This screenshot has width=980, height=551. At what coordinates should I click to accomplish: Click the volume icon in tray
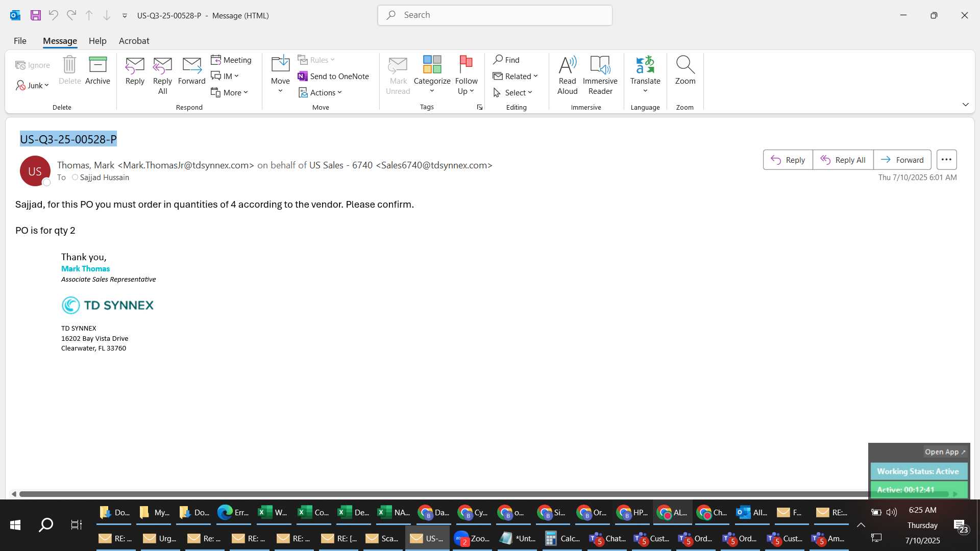point(892,512)
